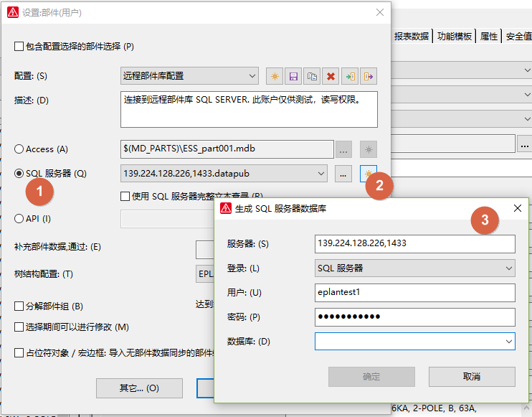Switch to 属性 tab

click(489, 36)
